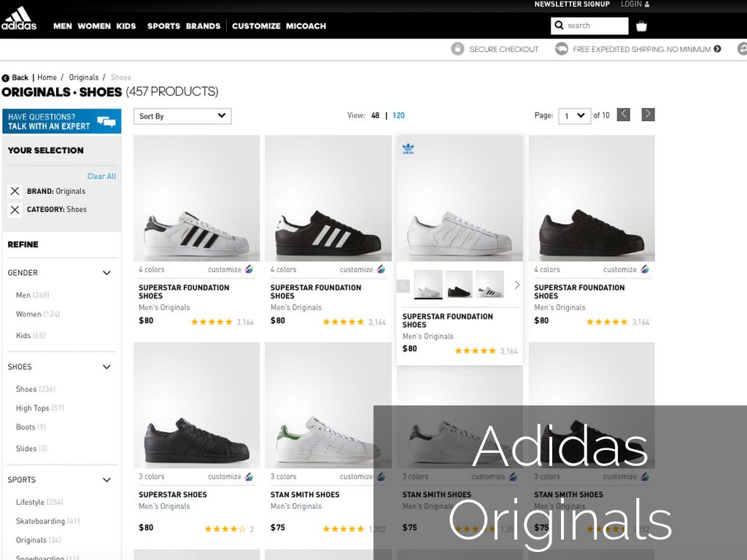The width and height of the screenshot is (747, 560).
Task: Click the Adidas logo in header
Action: coord(19,19)
